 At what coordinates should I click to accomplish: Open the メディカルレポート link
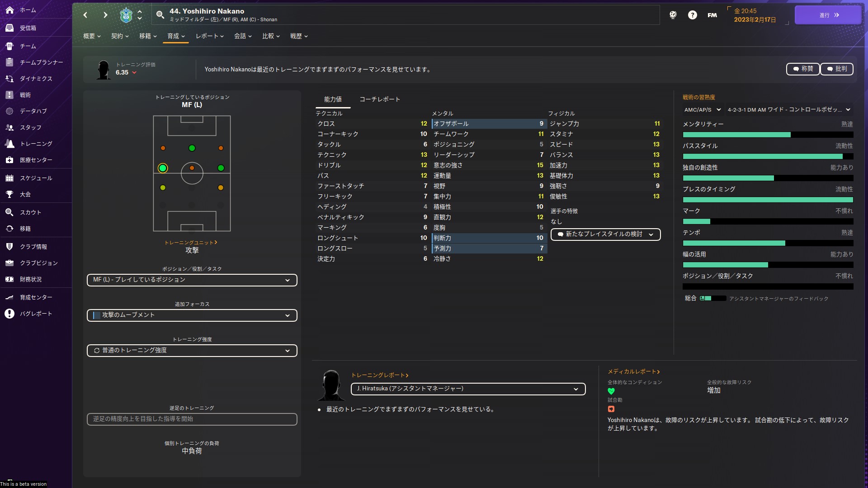tap(633, 371)
